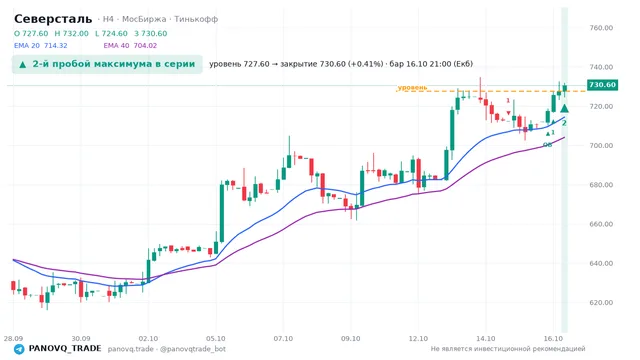Click the green breakout triangle marker under the last candle
This screenshot has height=360, width=640.
point(564,108)
